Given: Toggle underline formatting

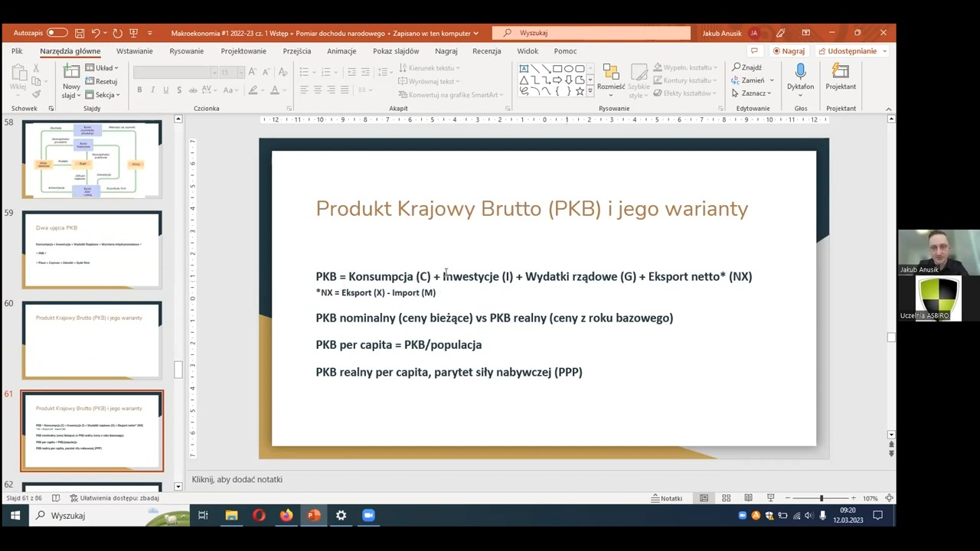Looking at the screenshot, I should tap(165, 90).
